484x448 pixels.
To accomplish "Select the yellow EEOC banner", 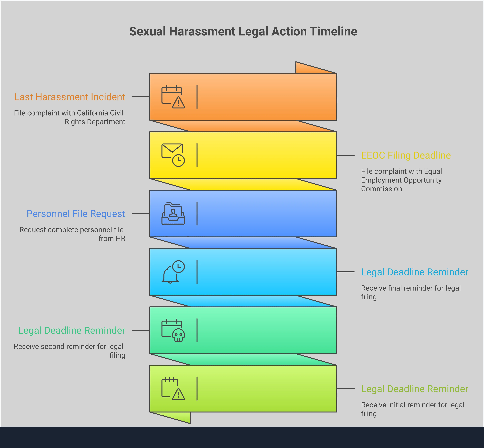I will 255,155.
